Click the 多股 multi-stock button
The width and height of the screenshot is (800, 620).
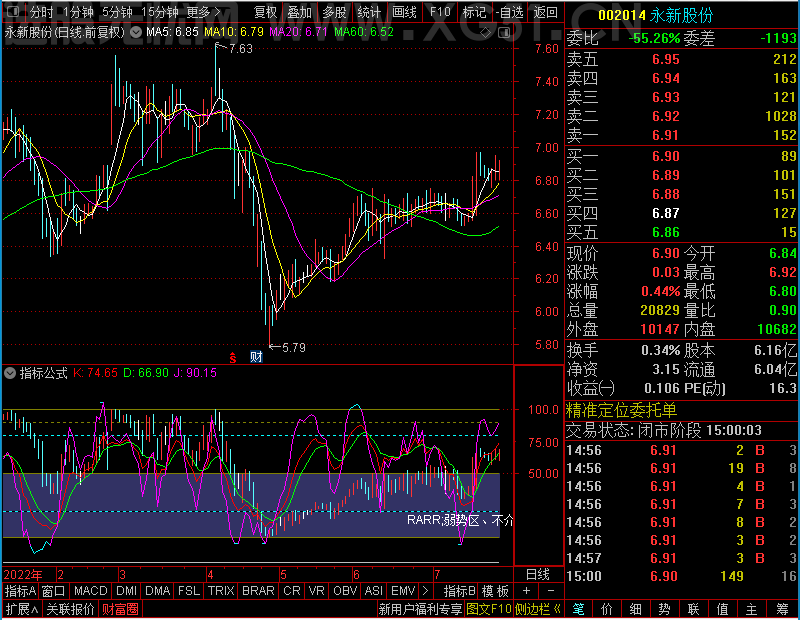(x=334, y=12)
